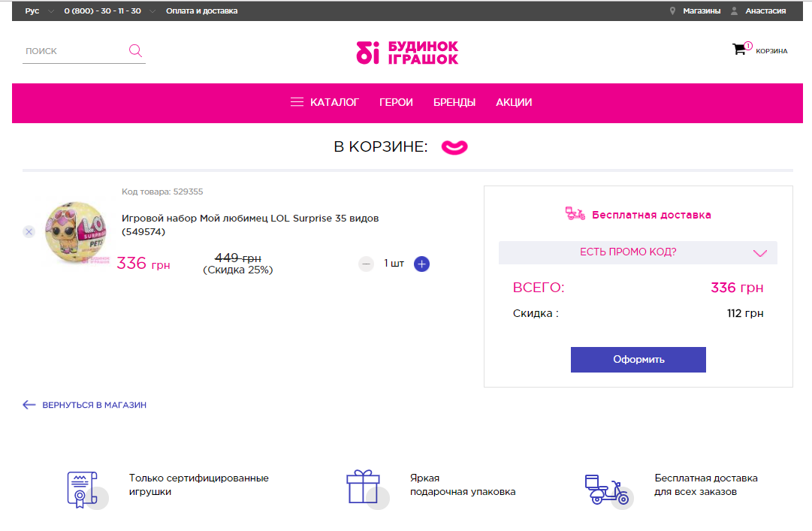The height and width of the screenshot is (531, 812).
Task: Open the LOL Surprise product thumbnail
Action: click(77, 232)
